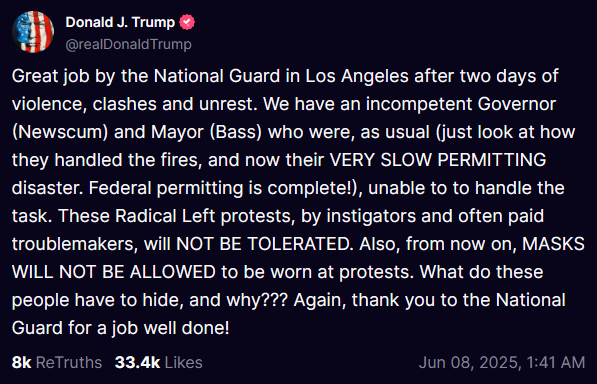Click the 1:41 AM time text
597x384 pixels.
pos(556,362)
